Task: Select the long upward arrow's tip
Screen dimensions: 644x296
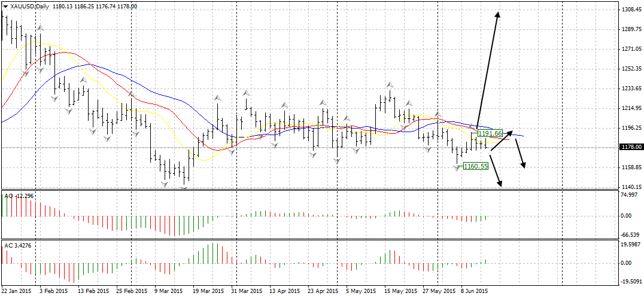Action: pyautogui.click(x=497, y=13)
